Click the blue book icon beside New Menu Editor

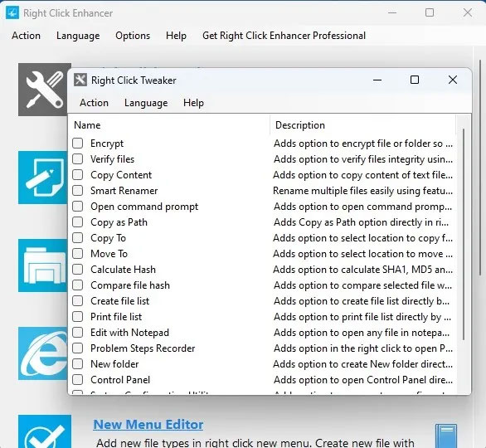coord(445,436)
